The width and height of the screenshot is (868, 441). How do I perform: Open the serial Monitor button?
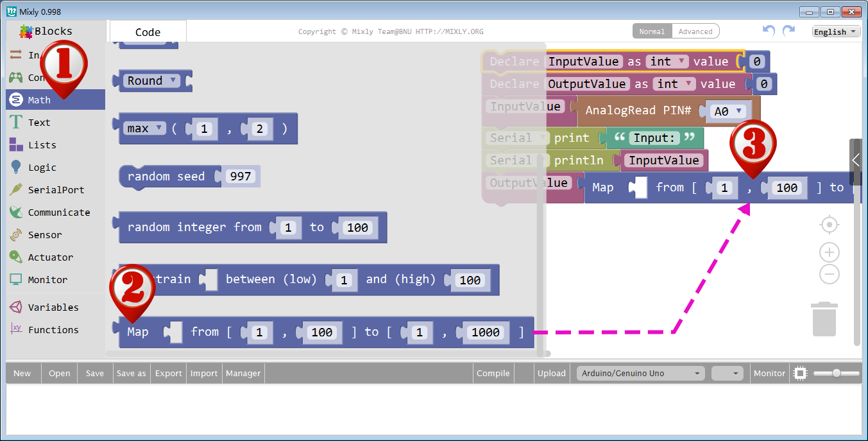pos(769,374)
